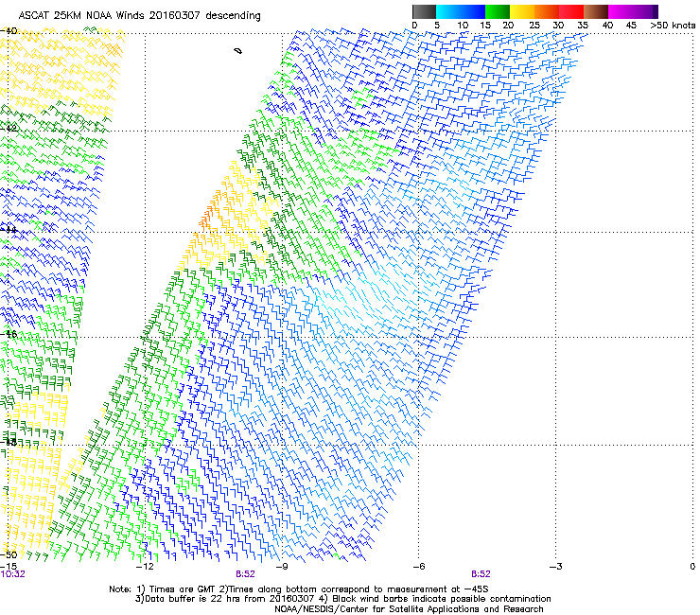Image resolution: width=700 pixels, height=615 pixels.
Task: Click the grey 0–5 knots color swatch
Action: [x=424, y=11]
